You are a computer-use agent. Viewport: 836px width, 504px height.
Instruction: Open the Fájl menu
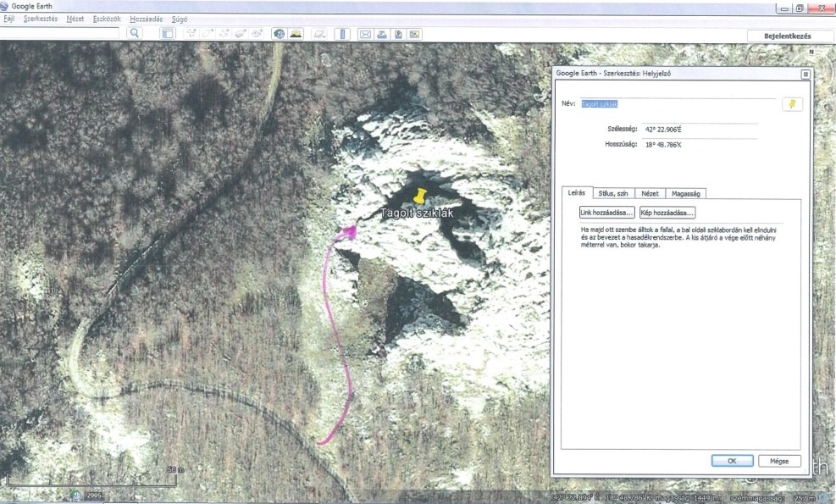coord(9,19)
